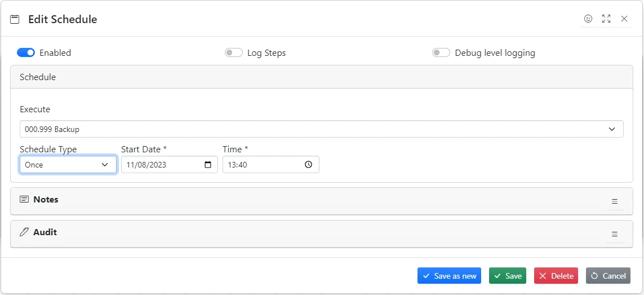Open the Schedule Type dropdown
Screen dimensions: 644x295
pyautogui.click(x=68, y=165)
